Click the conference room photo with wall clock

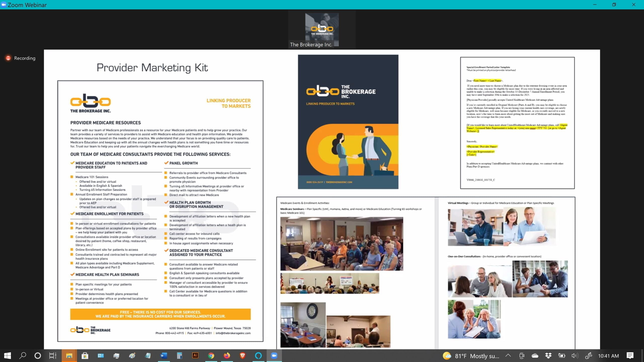tap(303, 325)
